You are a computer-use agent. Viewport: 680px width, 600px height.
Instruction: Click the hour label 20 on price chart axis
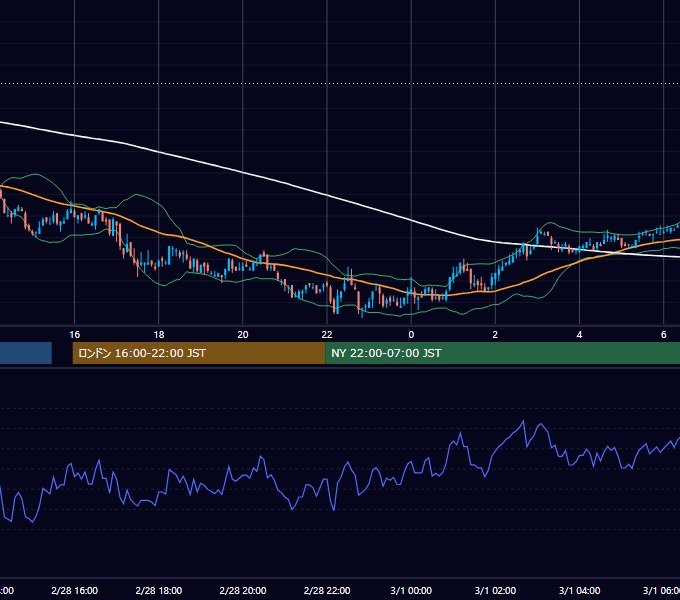coord(243,335)
